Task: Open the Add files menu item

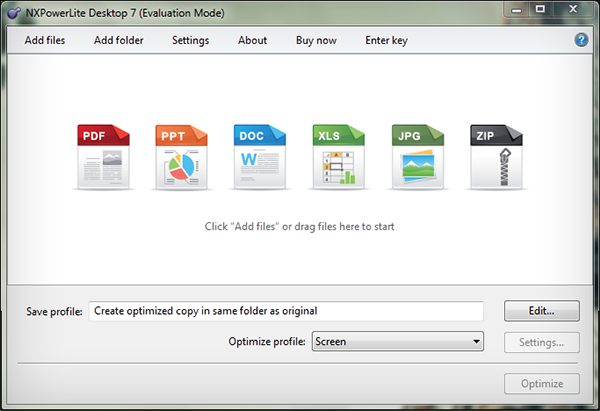Action: click(x=45, y=40)
